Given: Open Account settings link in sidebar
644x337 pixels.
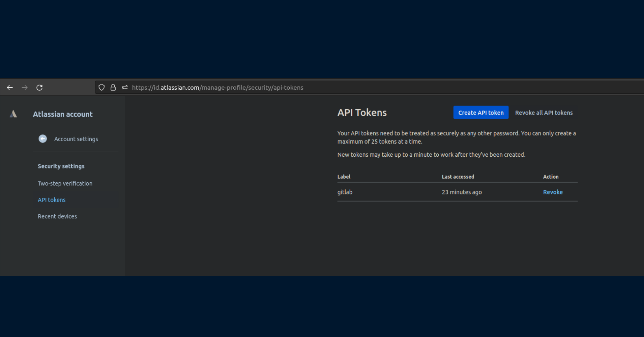Looking at the screenshot, I should pyautogui.click(x=76, y=139).
